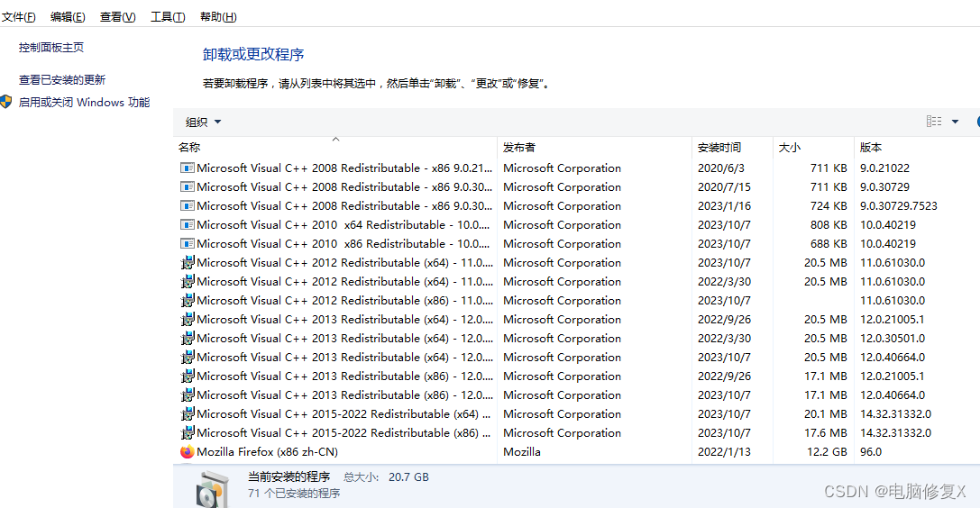
Task: Open the 编辑(E) menu
Action: point(68,17)
